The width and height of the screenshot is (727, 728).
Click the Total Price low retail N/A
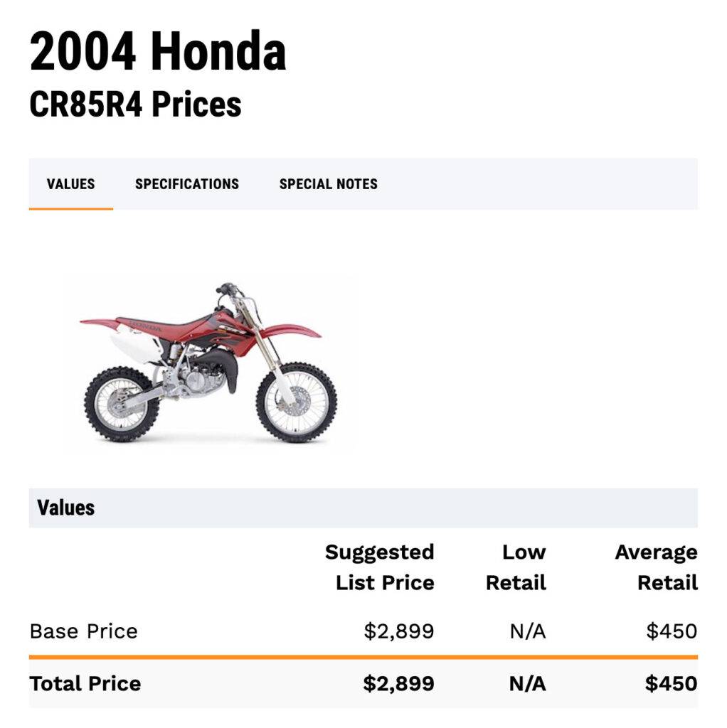[x=527, y=684]
